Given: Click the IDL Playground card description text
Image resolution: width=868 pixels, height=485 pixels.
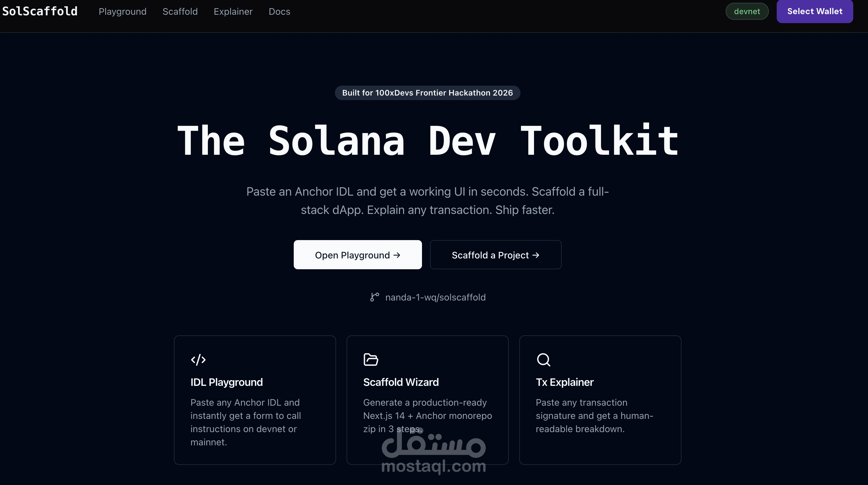Looking at the screenshot, I should coord(246,422).
